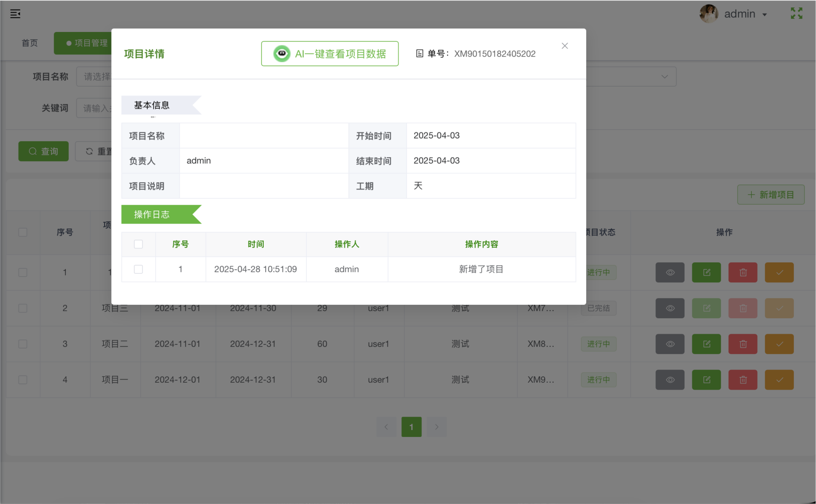Click the fullscreen expand icon

(x=797, y=13)
